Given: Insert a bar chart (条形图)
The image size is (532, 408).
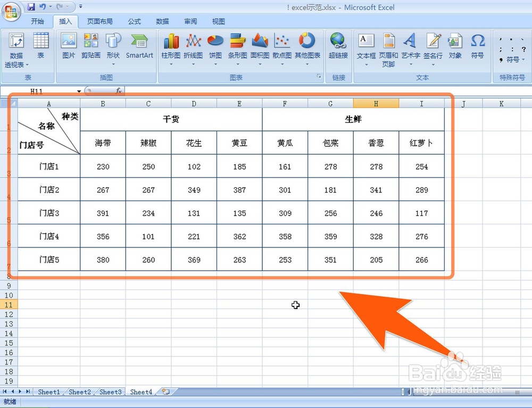Looking at the screenshot, I should 237,49.
